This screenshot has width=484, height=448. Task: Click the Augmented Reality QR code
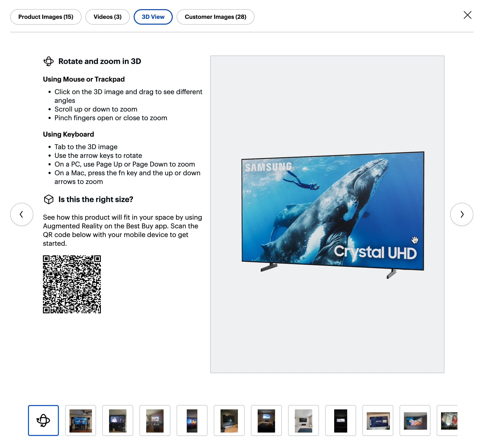(x=72, y=284)
